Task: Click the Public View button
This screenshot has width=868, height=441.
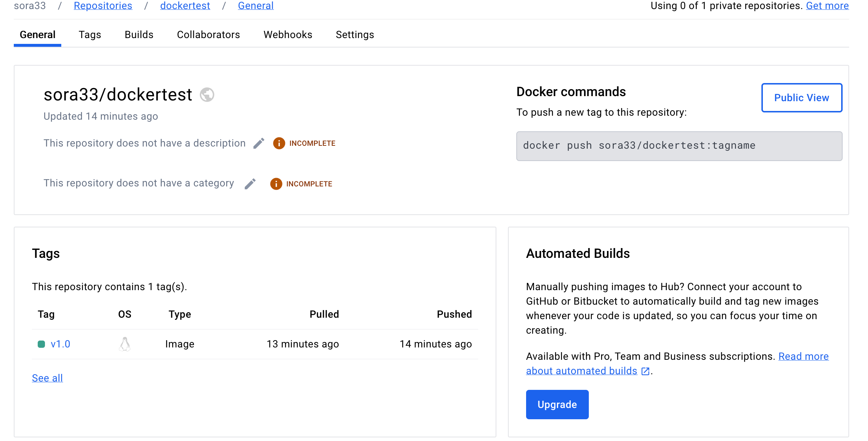Action: coord(802,98)
